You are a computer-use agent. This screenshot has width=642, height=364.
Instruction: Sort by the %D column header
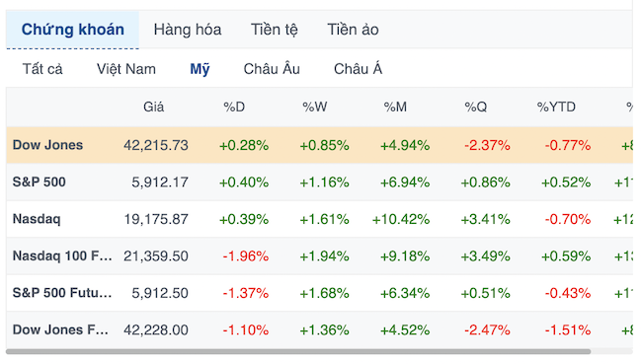234,107
